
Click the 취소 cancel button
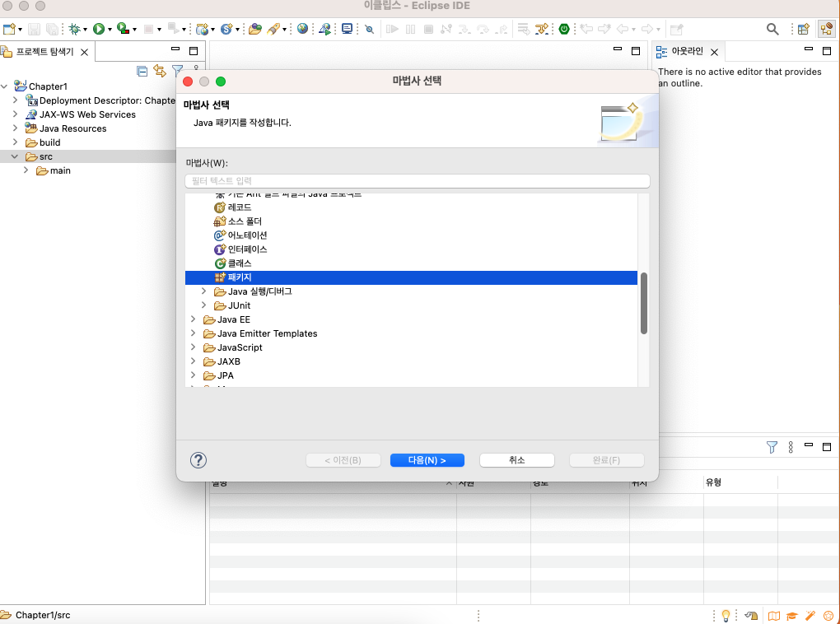point(517,460)
